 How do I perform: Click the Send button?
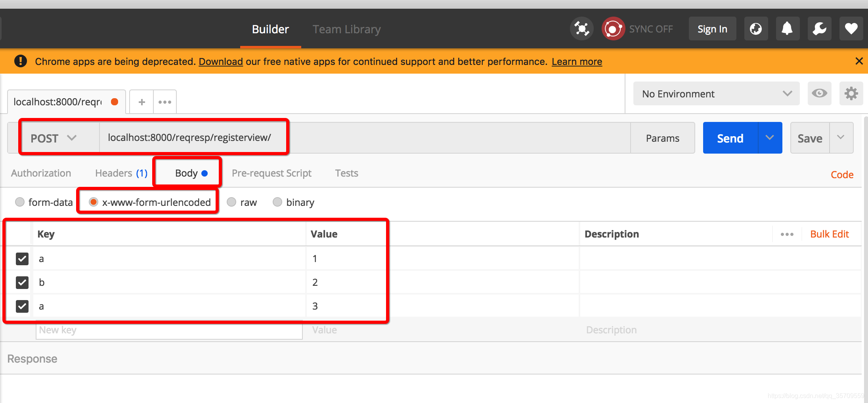tap(730, 138)
